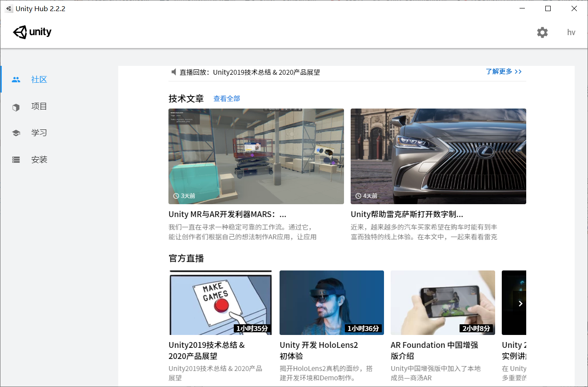Play the Unity 开发 HoloLens2 初体验 video

click(332, 303)
